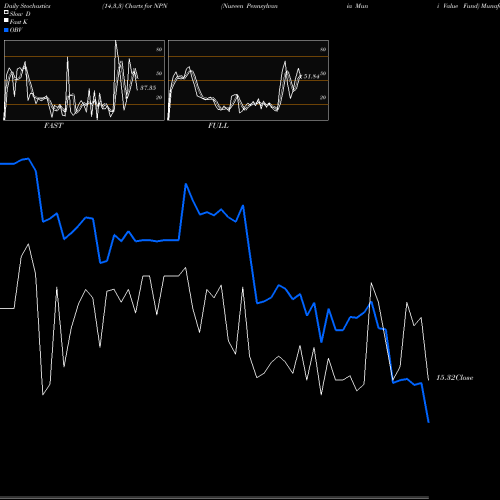Click the FULL label under the chart
Viewport: 500px width, 500px height.
(x=218, y=126)
